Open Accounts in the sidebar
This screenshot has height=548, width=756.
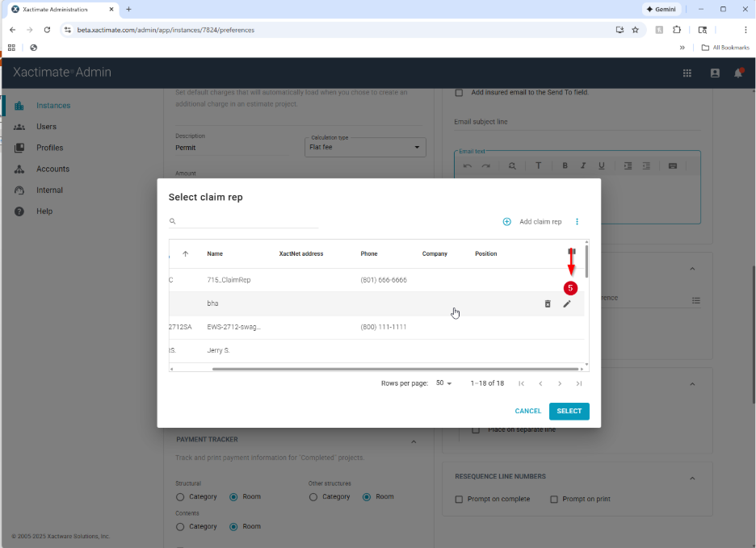(52, 169)
